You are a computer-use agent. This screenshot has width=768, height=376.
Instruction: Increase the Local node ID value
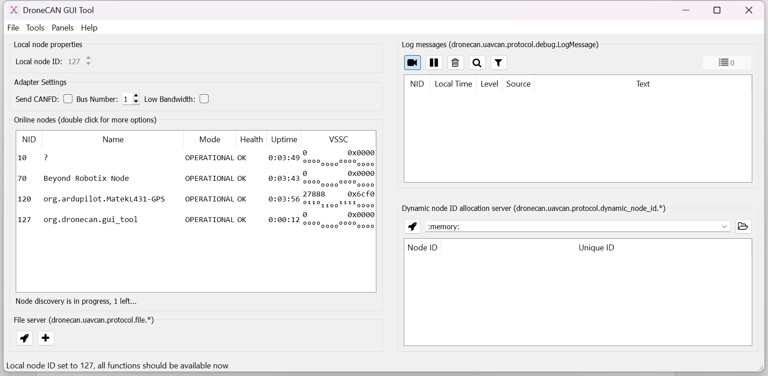coord(88,59)
